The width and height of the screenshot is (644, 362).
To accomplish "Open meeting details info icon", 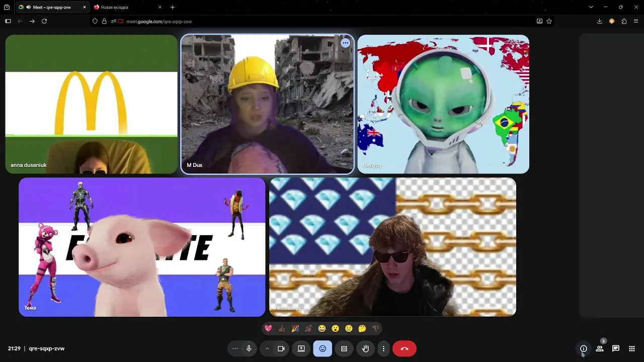I will pos(584,348).
